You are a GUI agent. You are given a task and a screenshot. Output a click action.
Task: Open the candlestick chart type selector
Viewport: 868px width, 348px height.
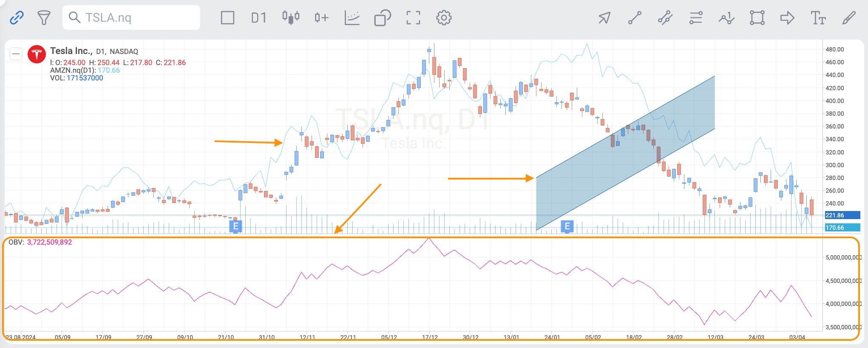(x=291, y=18)
